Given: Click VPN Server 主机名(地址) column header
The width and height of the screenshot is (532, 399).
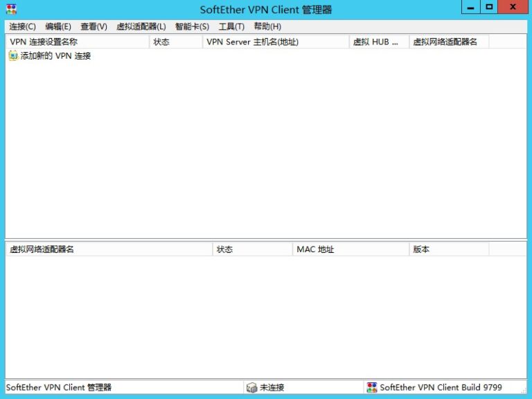Looking at the screenshot, I should pos(276,42).
